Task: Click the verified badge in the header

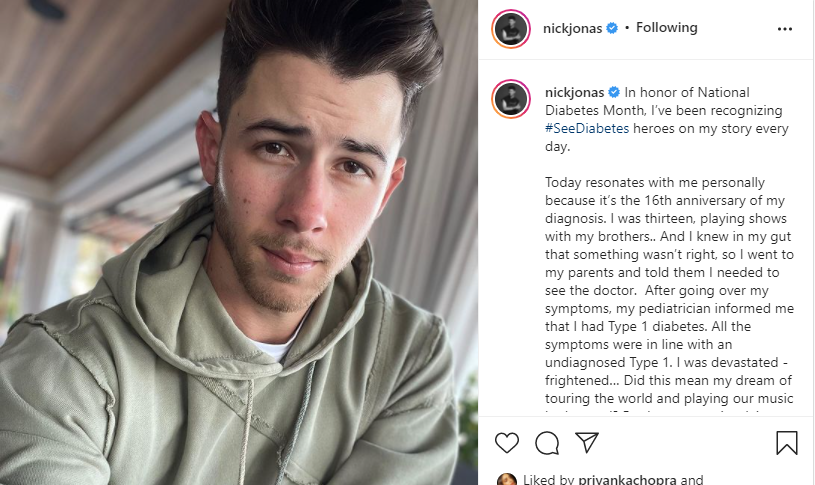Action: coord(612,28)
